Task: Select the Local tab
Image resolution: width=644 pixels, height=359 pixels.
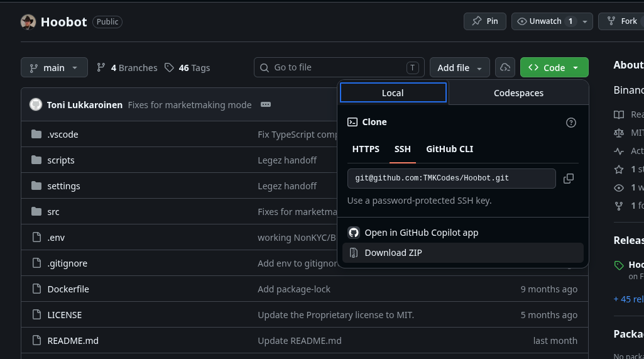Action: click(393, 93)
